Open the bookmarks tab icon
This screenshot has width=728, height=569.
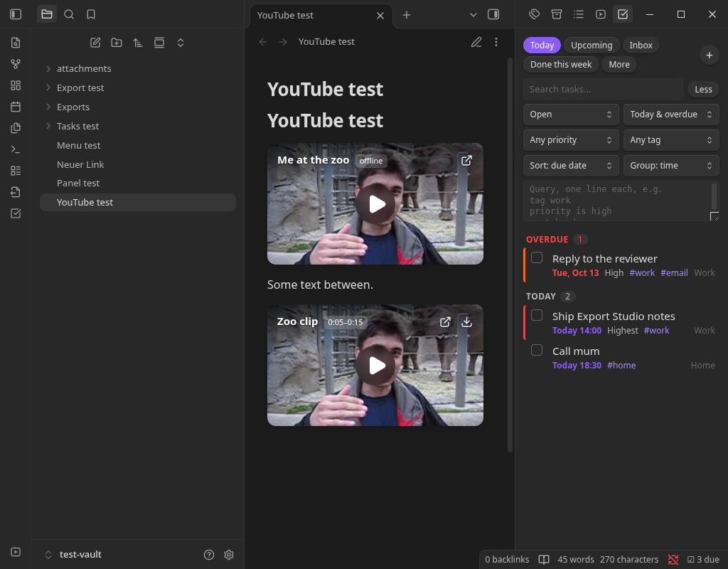[x=91, y=14]
